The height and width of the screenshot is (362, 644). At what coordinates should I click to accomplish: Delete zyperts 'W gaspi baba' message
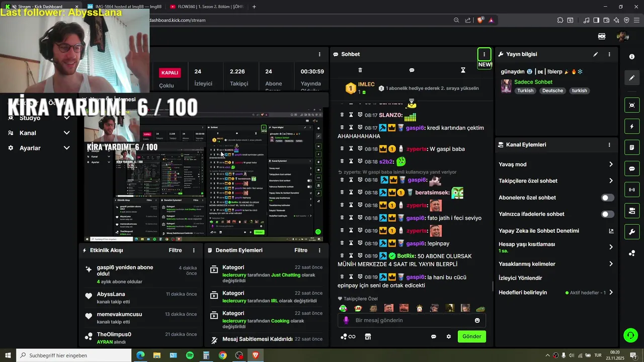pos(342,149)
